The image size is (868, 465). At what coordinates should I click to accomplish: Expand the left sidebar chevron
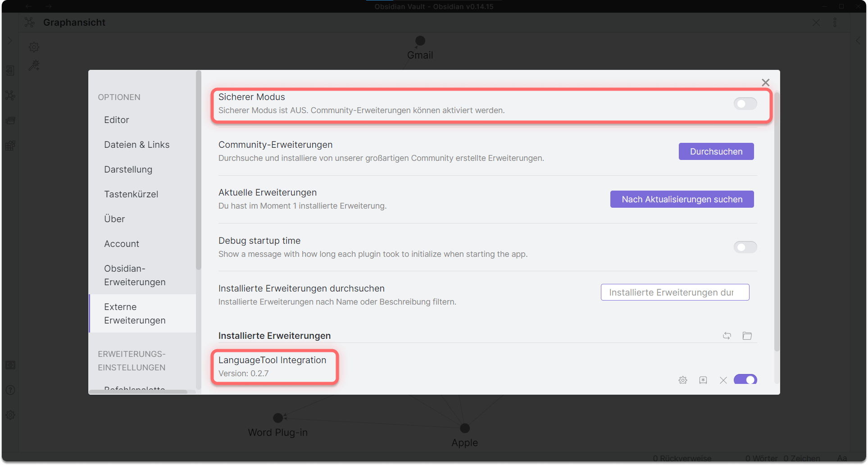coord(10,41)
